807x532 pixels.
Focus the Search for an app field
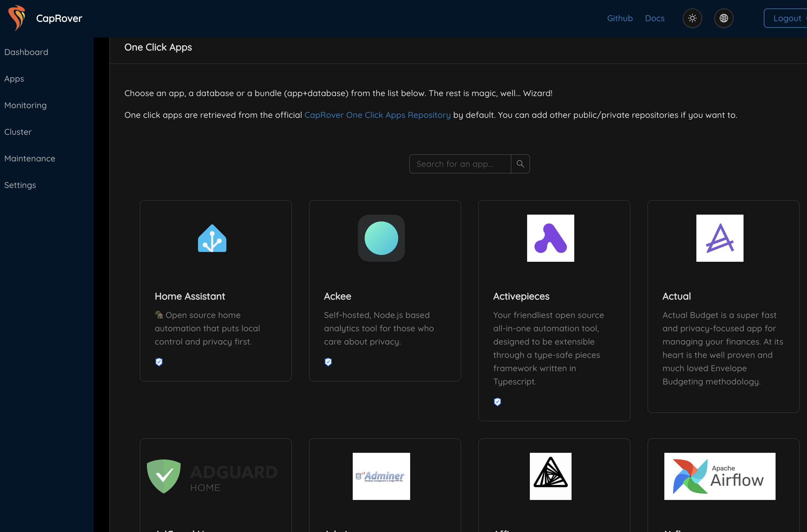pos(460,164)
